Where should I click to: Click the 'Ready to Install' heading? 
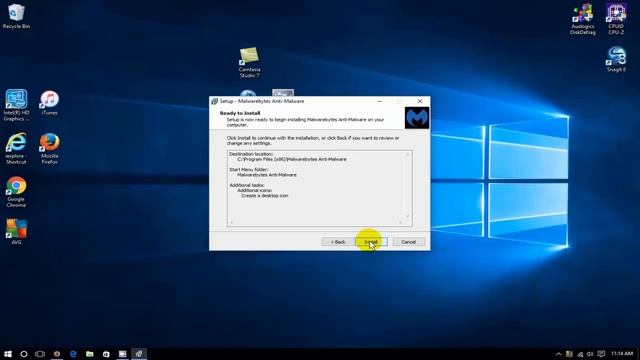[240, 113]
